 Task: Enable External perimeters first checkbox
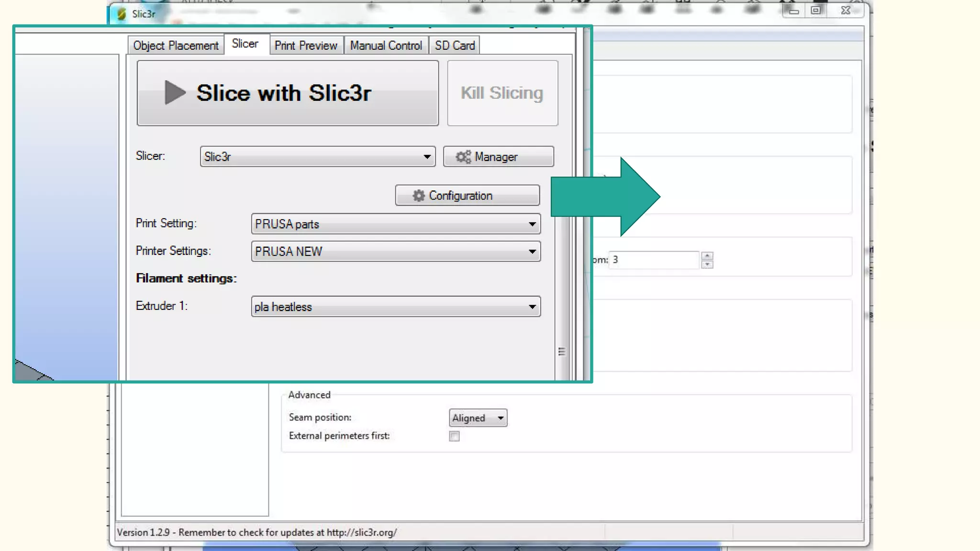[x=454, y=436]
